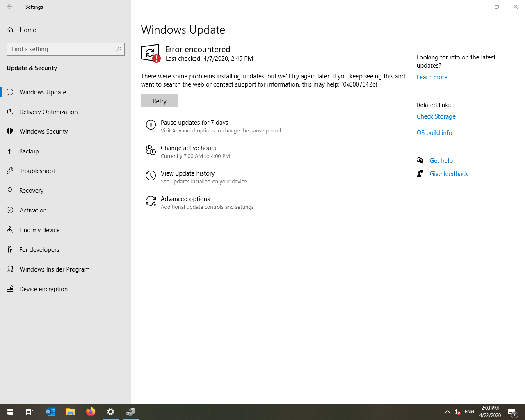
Task: Click the taskbar clock showing 2:03 PM
Action: click(x=490, y=412)
